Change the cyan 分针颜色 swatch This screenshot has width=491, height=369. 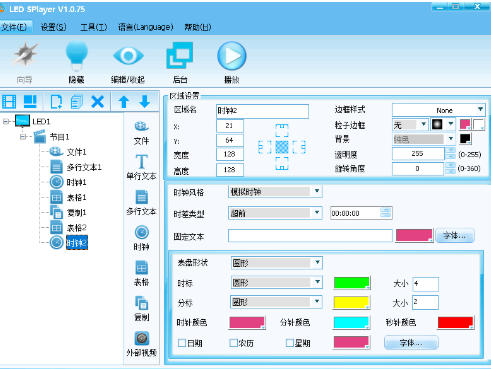click(351, 322)
